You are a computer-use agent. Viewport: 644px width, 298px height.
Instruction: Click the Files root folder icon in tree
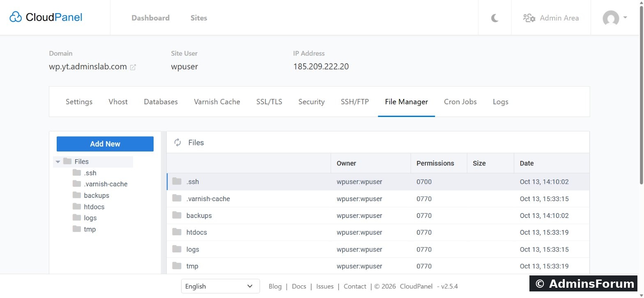point(67,161)
